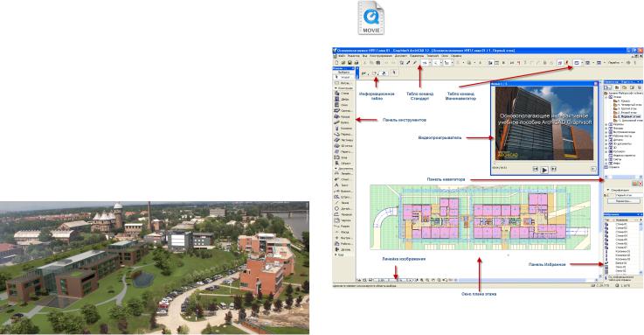Select the Marquee (Бегущая рамка) tool

(x=343, y=83)
